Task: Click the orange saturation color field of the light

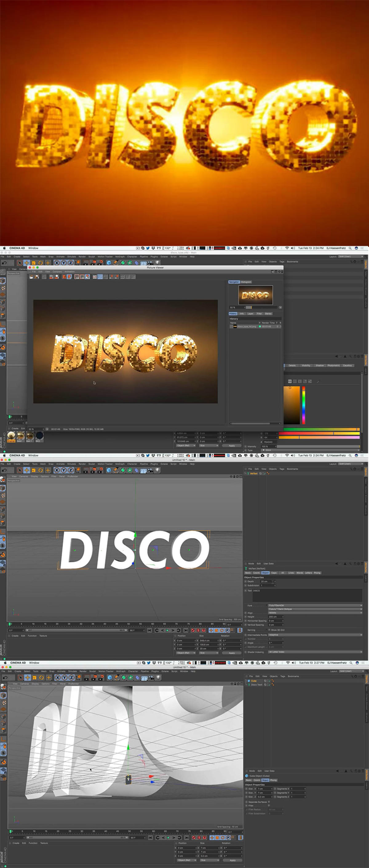Action: pos(292,405)
